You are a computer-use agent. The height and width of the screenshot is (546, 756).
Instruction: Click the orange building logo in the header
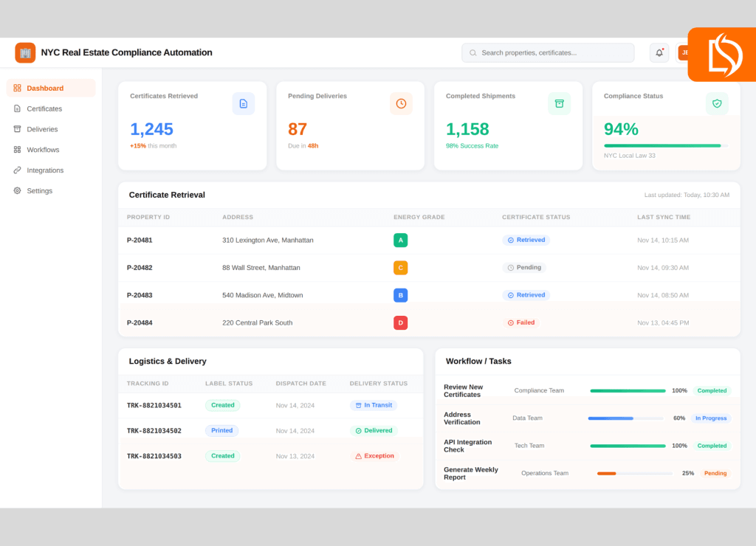[x=25, y=52]
